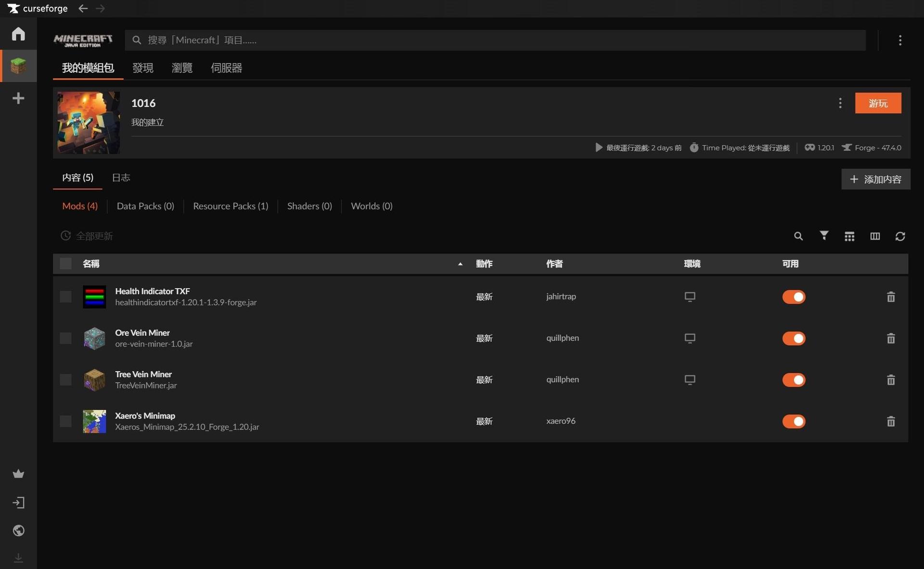Switch to grid view layout icon

[x=849, y=236]
